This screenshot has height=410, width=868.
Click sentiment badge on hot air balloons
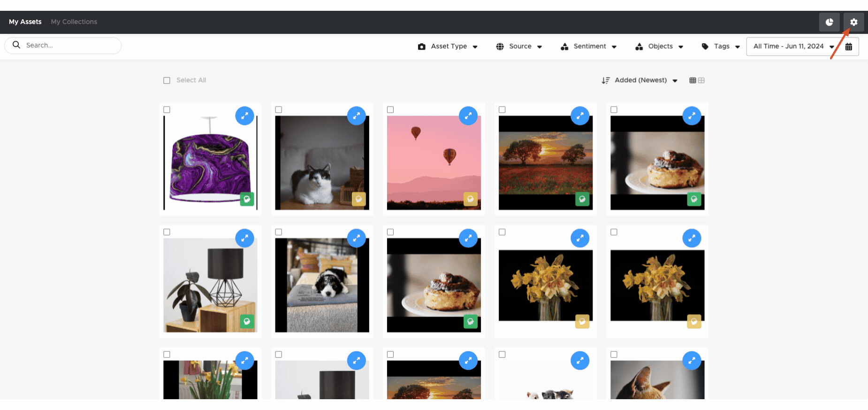tap(470, 199)
